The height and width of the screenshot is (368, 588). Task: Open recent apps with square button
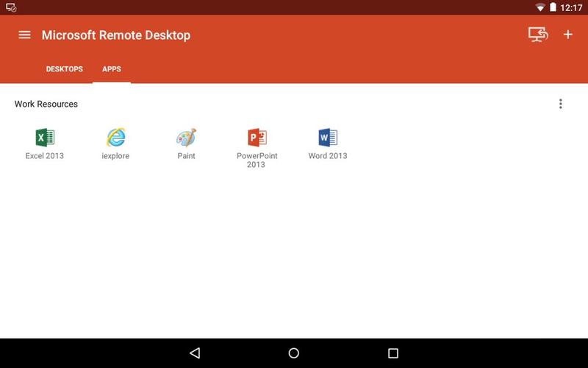click(x=392, y=353)
